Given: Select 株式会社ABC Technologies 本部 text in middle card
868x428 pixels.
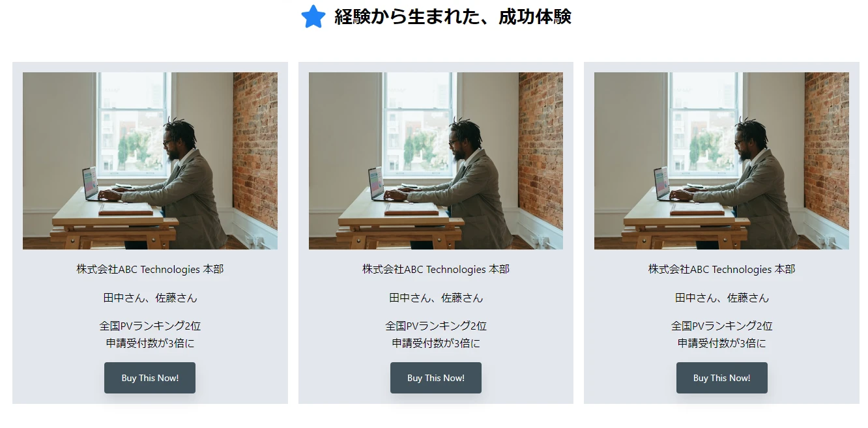Looking at the screenshot, I should click(436, 269).
